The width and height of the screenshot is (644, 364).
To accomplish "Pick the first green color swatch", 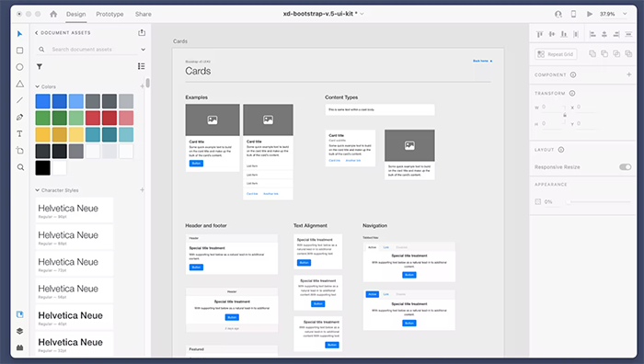I will 42,118.
